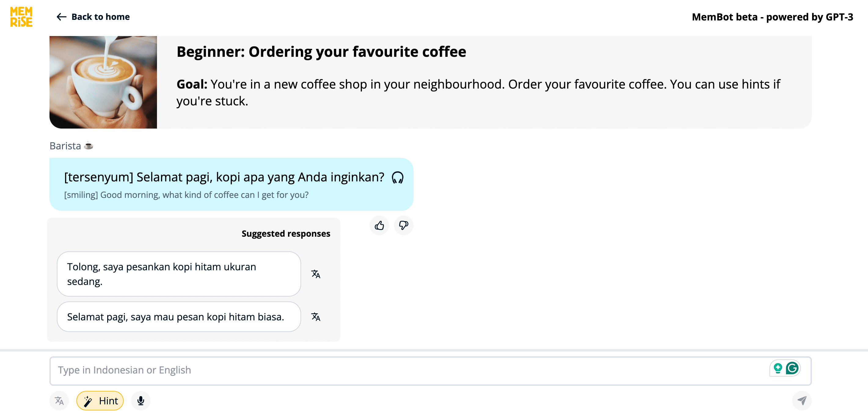The width and height of the screenshot is (868, 419).
Task: Give the barista message a thumbs down
Action: click(403, 225)
